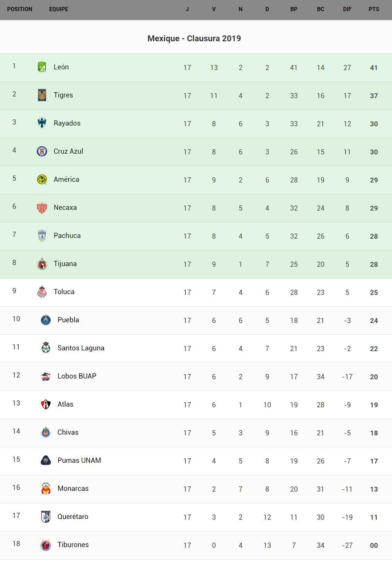Click the Necaxa striped crest
This screenshot has width=392, height=561.
(42, 207)
